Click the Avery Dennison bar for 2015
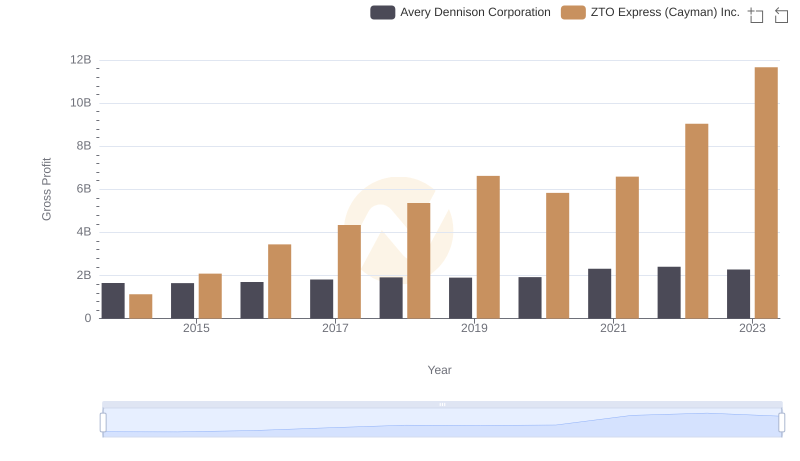The height and width of the screenshot is (461, 800). click(x=183, y=300)
